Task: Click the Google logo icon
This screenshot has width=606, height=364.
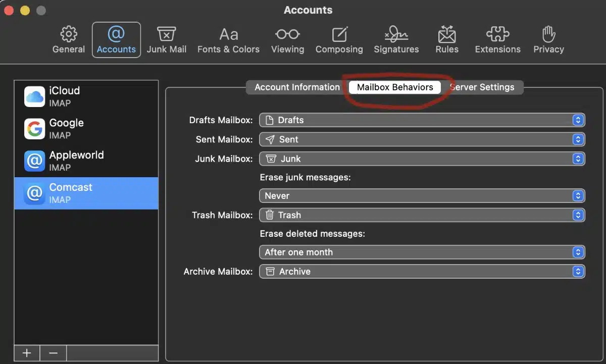Action: coord(35,129)
